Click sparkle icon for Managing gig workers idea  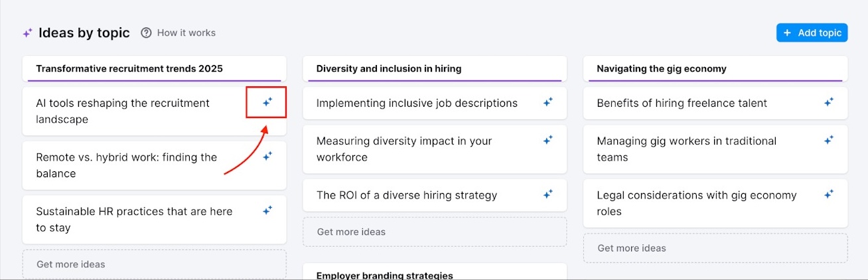click(x=829, y=140)
